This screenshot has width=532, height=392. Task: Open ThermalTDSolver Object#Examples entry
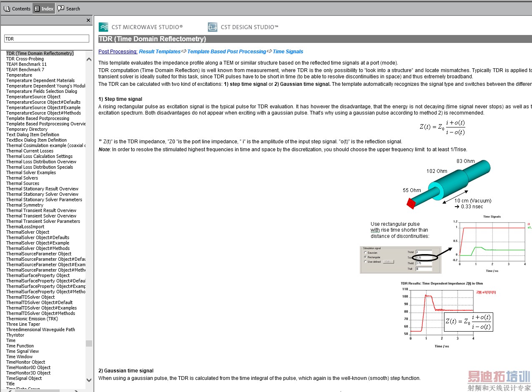pyautogui.click(x=42, y=308)
